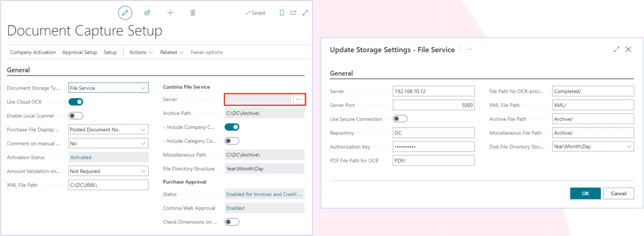The height and width of the screenshot is (236, 644).
Task: Click the Fewer options link
Action: point(207,53)
